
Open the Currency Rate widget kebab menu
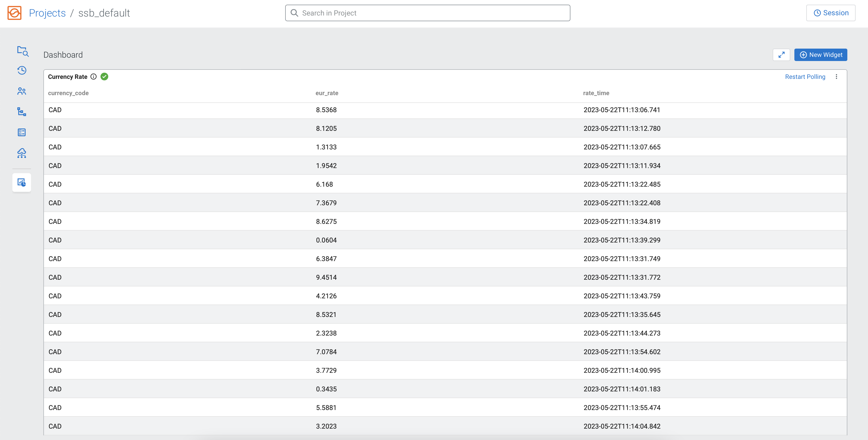click(836, 77)
